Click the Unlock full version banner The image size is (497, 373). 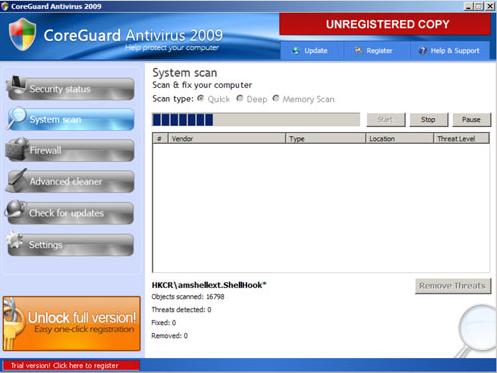[x=71, y=323]
